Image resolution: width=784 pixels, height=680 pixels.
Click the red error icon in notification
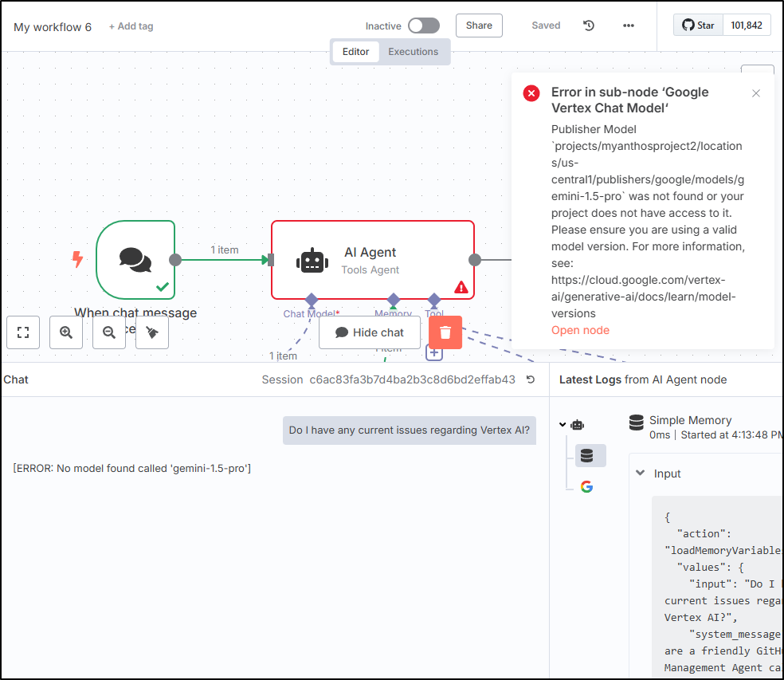531,93
